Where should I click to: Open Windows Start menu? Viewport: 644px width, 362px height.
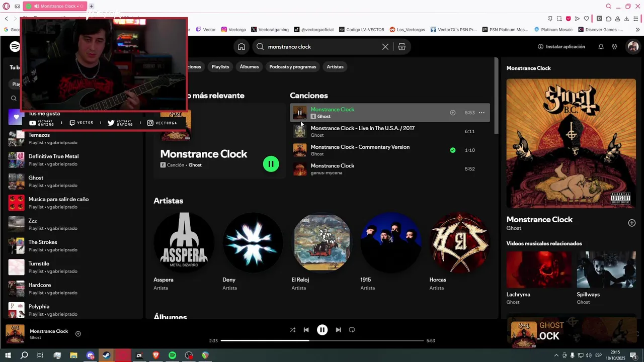pos(8,355)
